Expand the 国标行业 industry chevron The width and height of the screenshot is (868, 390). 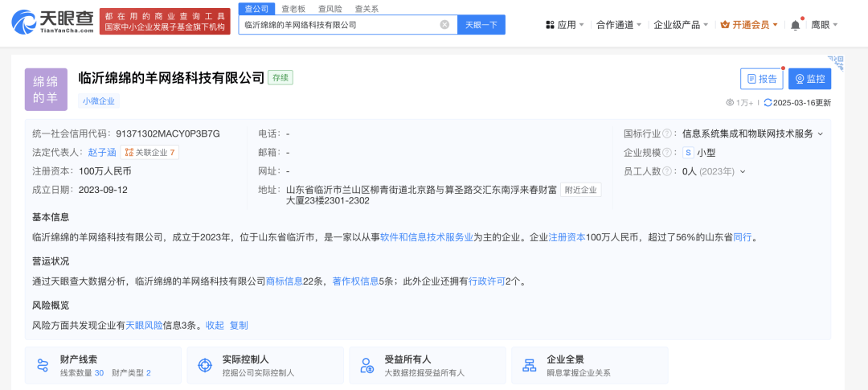[x=821, y=133]
